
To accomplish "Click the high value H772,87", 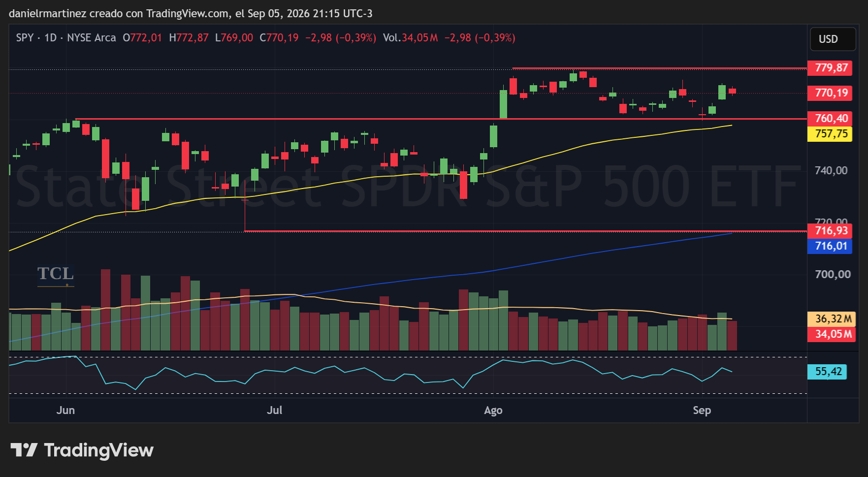I will (x=189, y=38).
